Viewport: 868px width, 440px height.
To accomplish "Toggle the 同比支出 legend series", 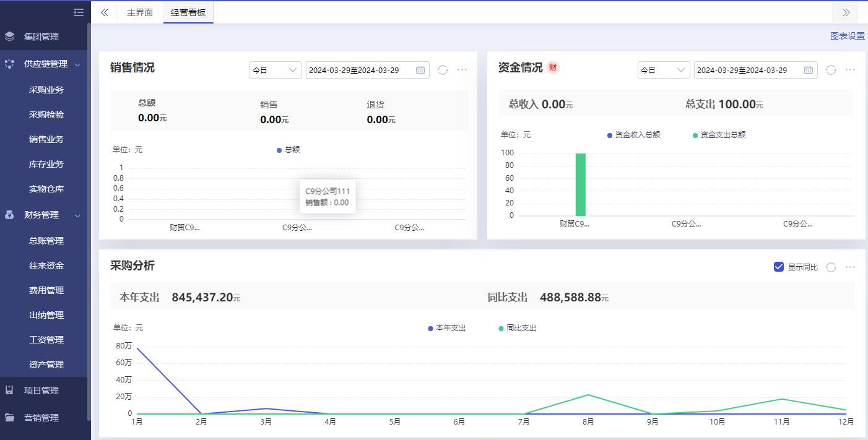I will [x=518, y=329].
